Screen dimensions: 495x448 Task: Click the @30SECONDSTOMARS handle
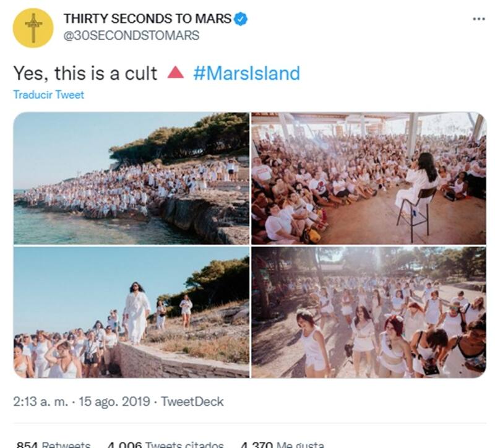(131, 35)
